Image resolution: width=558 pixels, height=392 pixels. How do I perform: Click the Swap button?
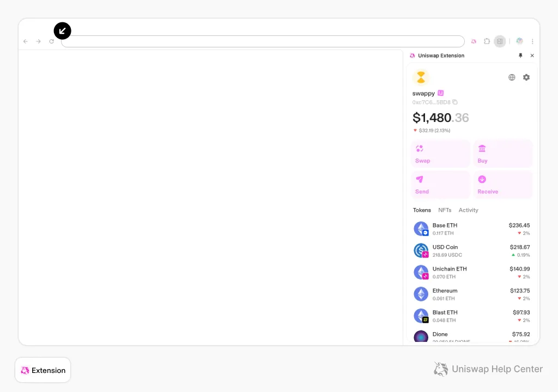pos(441,154)
